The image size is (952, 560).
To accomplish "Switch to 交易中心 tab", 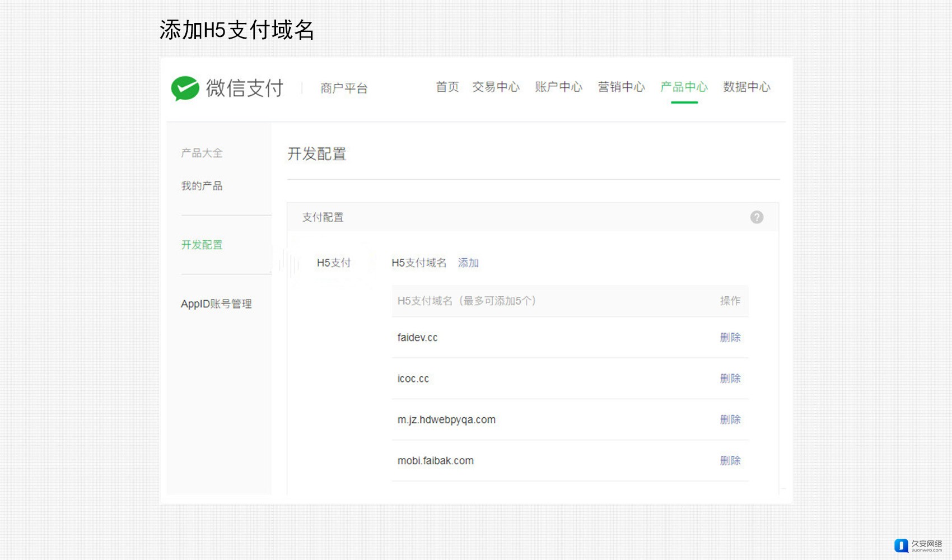I will pos(496,87).
